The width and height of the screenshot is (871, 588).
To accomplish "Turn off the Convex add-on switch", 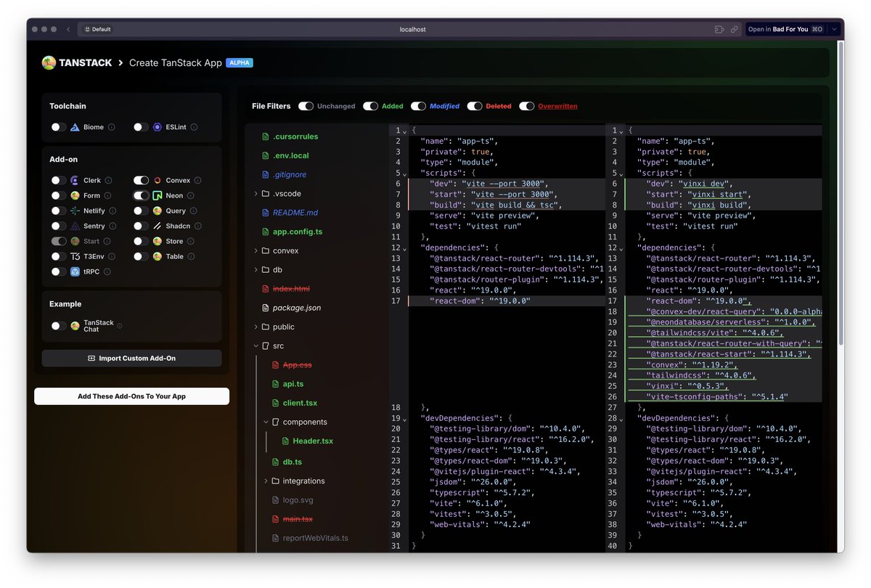I will [x=141, y=180].
